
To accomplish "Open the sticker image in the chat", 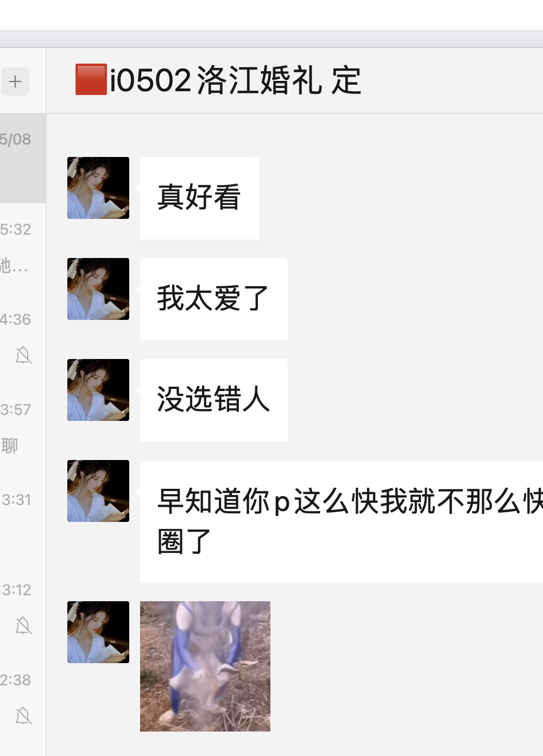I will [x=205, y=666].
